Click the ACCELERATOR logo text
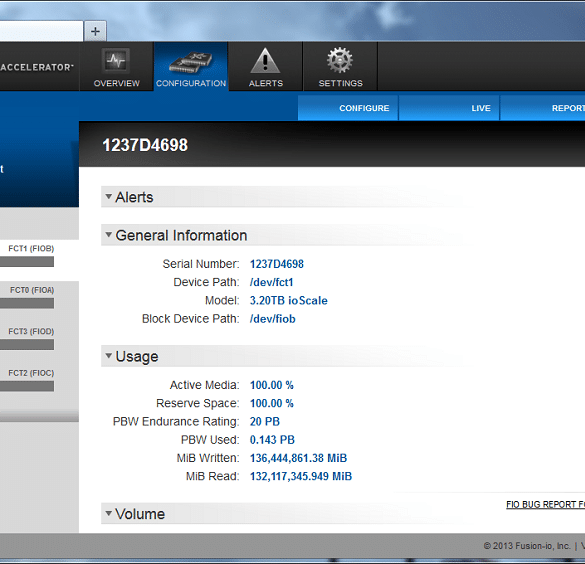585x564 pixels. click(x=37, y=67)
